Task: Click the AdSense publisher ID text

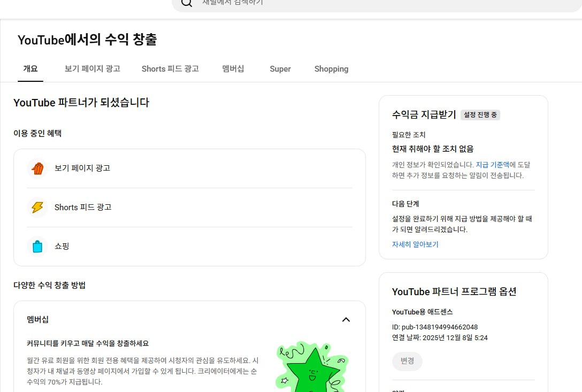Action: click(434, 327)
